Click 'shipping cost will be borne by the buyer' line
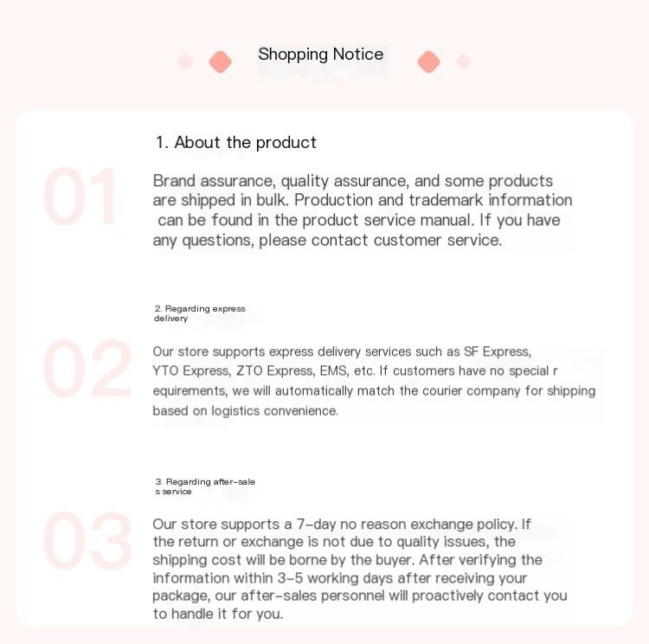This screenshot has width=649, height=644. (347, 560)
